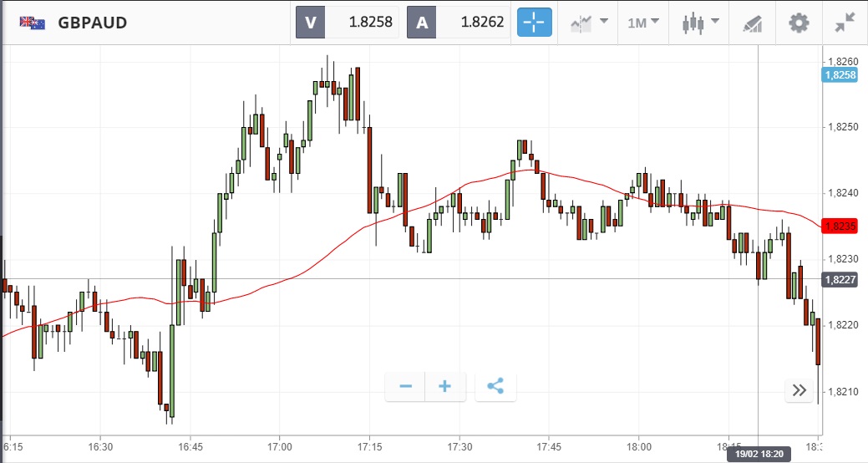Click the A buy price 1.8262 button
Image resolution: width=868 pixels, height=463 pixels.
point(459,22)
